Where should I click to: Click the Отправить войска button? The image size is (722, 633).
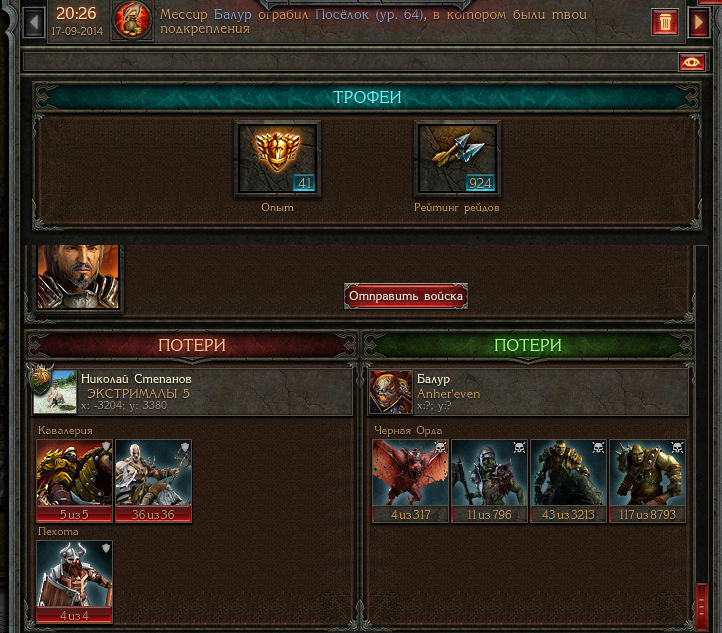tap(406, 296)
